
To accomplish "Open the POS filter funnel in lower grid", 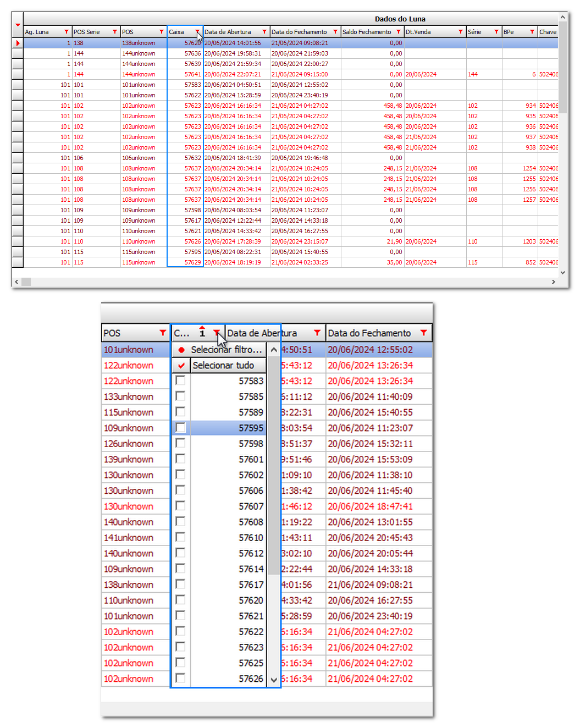I will [163, 333].
